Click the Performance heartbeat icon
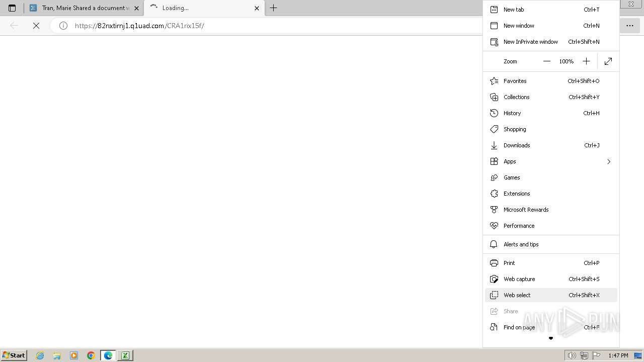This screenshot has height=362, width=644. click(x=494, y=226)
